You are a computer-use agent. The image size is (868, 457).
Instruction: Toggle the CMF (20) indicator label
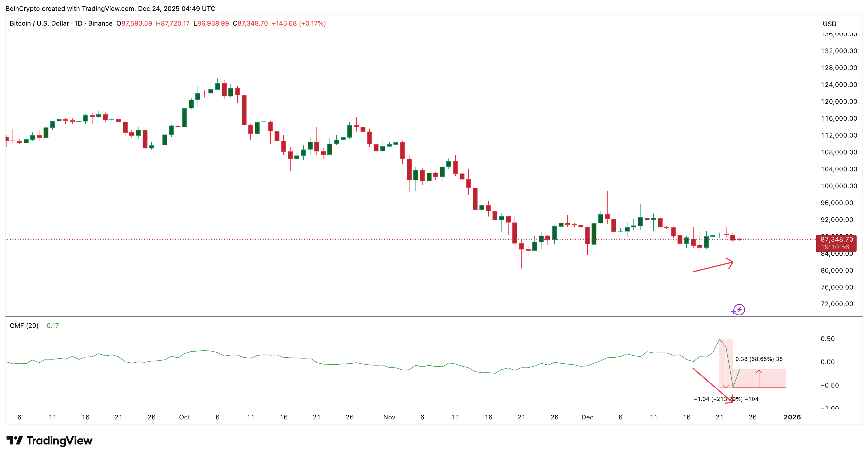24,326
